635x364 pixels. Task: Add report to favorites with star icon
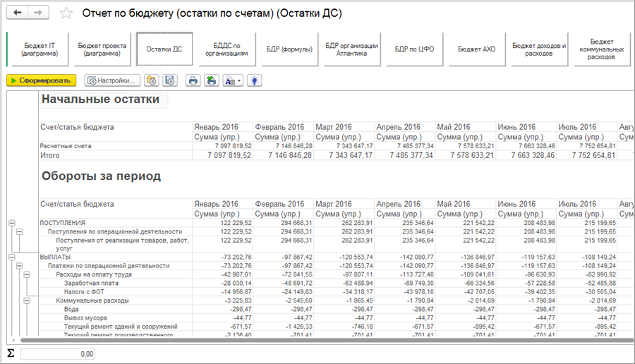(66, 13)
